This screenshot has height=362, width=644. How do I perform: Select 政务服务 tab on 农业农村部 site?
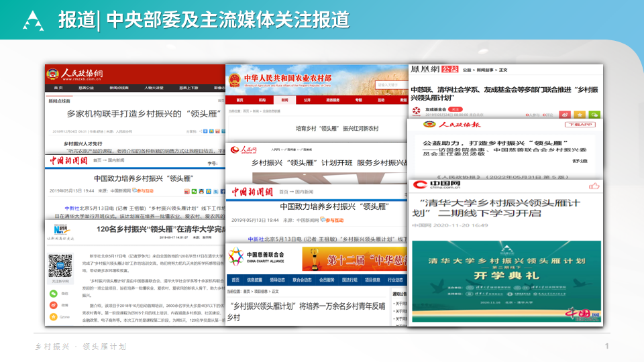click(x=333, y=100)
